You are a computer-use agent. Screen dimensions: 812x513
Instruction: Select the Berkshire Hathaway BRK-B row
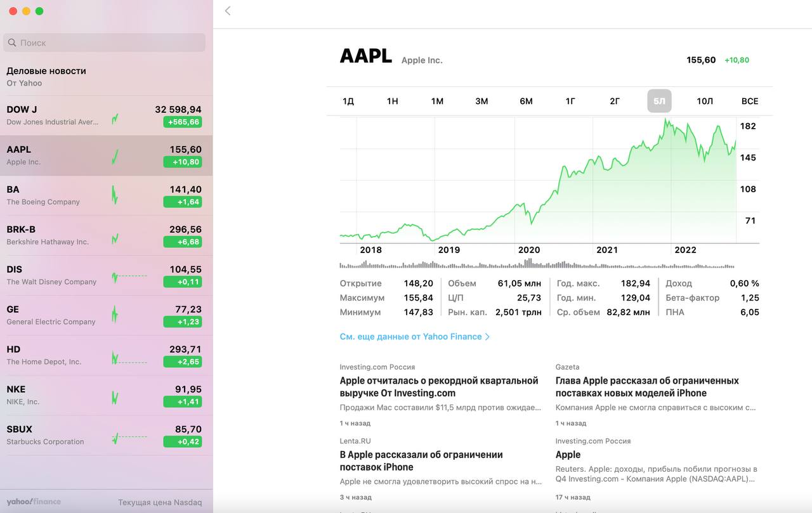[x=107, y=235]
